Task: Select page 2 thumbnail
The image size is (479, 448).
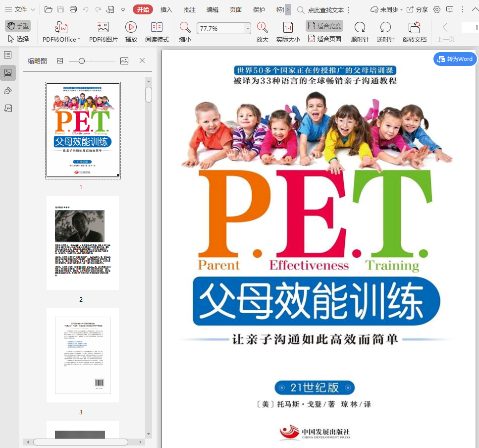Action: point(83,243)
